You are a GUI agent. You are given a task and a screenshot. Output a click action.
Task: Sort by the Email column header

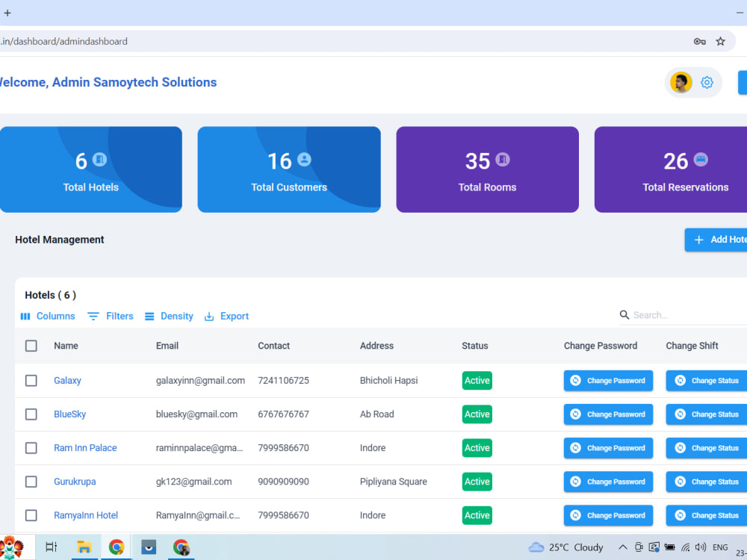167,346
